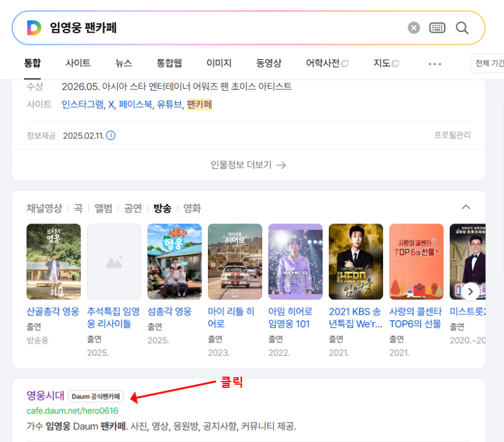Open the 어학사전 tab
This screenshot has height=442, width=504.
[x=327, y=63]
